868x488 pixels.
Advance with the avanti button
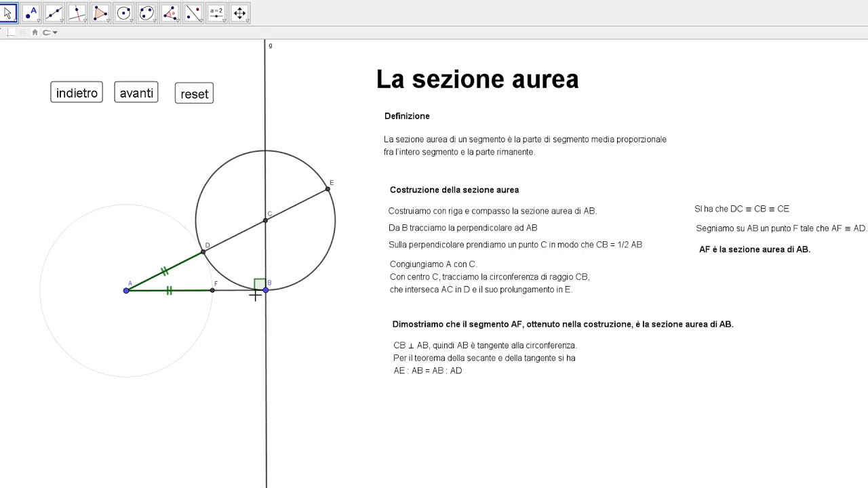click(x=136, y=93)
